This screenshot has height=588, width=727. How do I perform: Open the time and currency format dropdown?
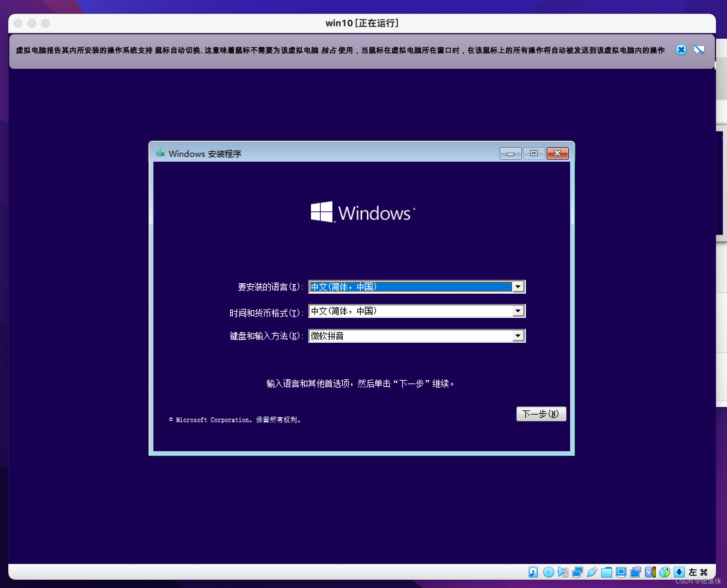coord(417,311)
